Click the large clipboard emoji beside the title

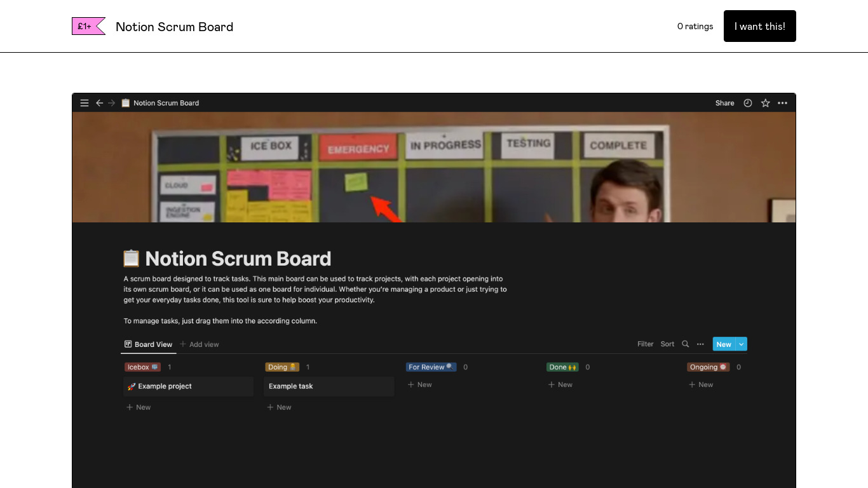[131, 258]
